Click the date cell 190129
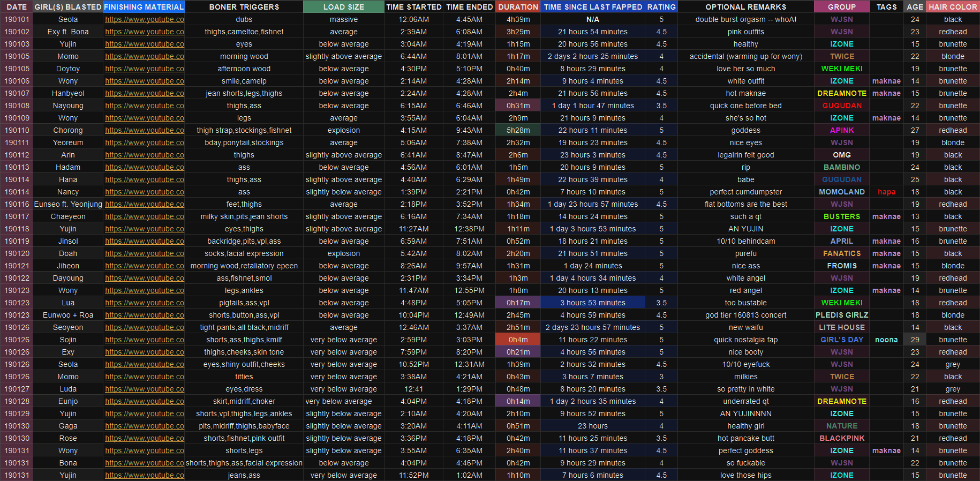Screen dimensions: 980x481 17,414
